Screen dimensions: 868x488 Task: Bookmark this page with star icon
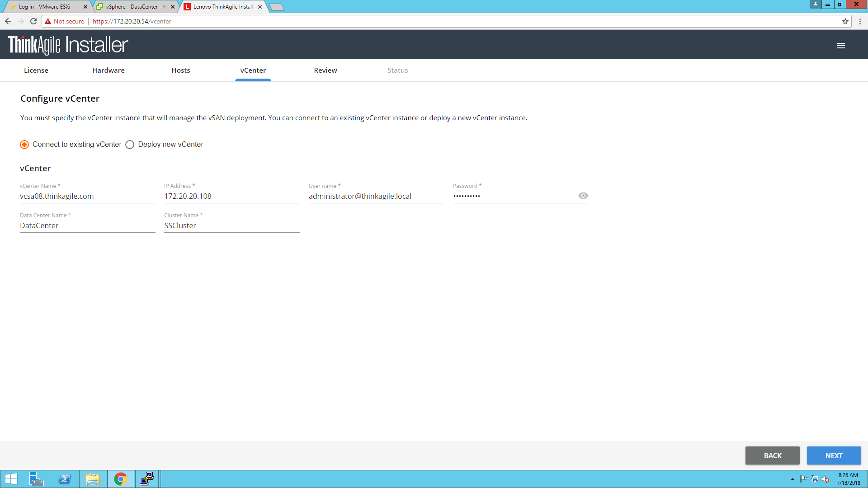pos(845,21)
